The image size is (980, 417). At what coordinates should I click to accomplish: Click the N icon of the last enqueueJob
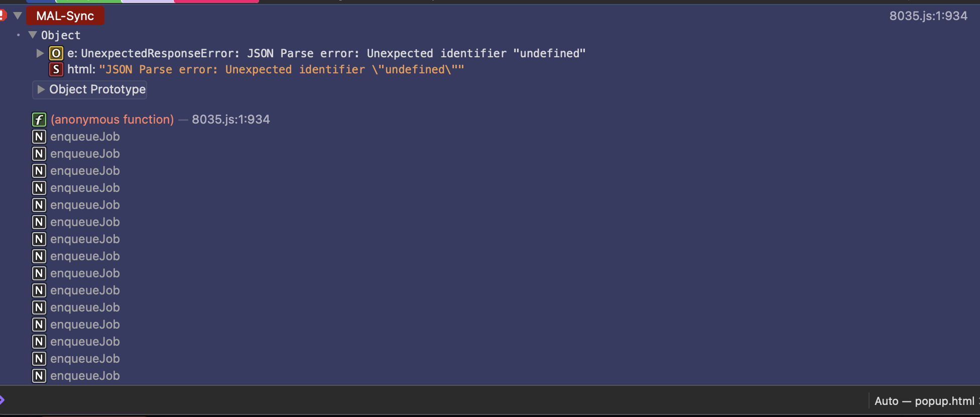click(39, 376)
